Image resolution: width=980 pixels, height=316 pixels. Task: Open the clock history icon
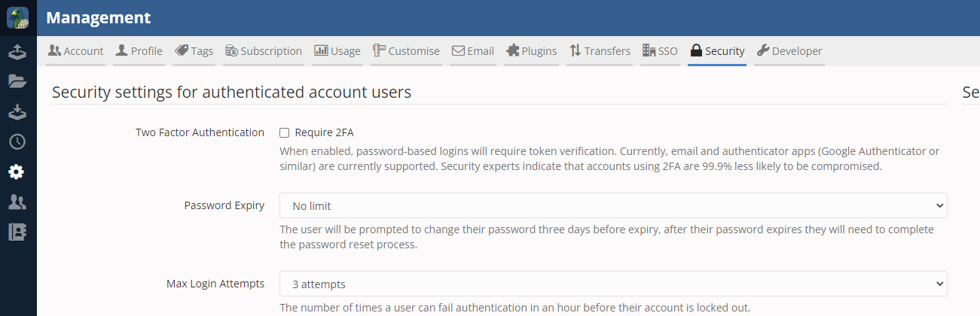click(x=17, y=141)
